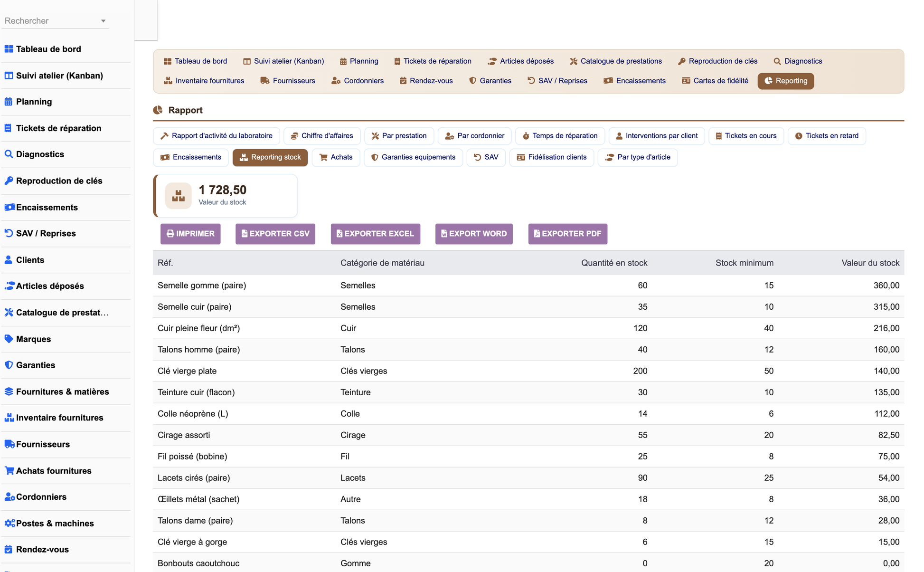Open Suivi atelier (Kanban) top menu
Image resolution: width=924 pixels, height=572 pixels.
coord(283,61)
